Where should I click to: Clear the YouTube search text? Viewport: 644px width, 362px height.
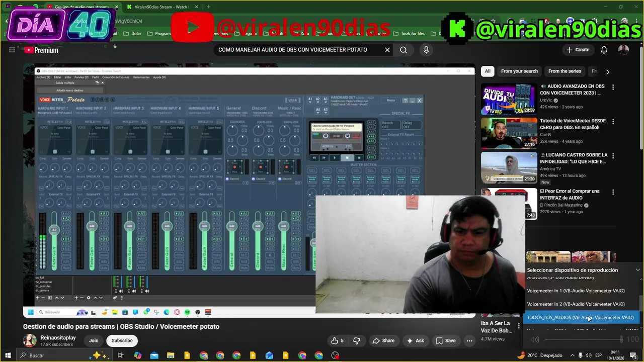[387, 50]
